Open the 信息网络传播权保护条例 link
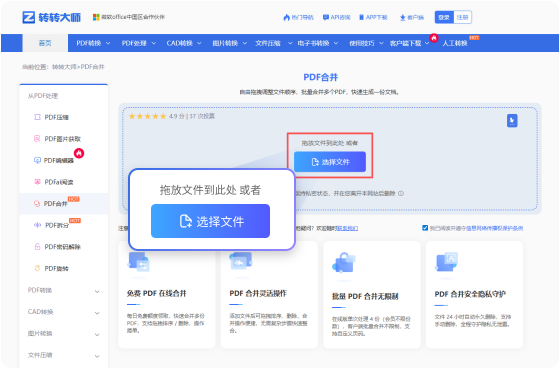This screenshot has height=369, width=560. tap(495, 228)
